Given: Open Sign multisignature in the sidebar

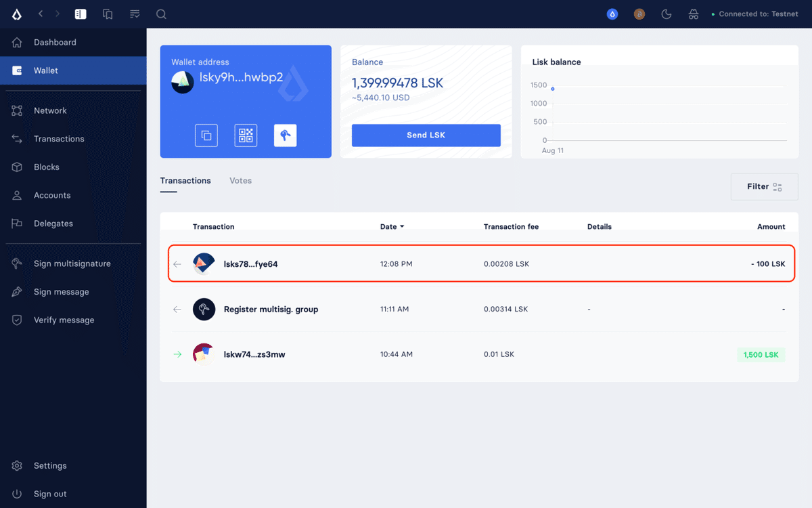Looking at the screenshot, I should [73, 263].
